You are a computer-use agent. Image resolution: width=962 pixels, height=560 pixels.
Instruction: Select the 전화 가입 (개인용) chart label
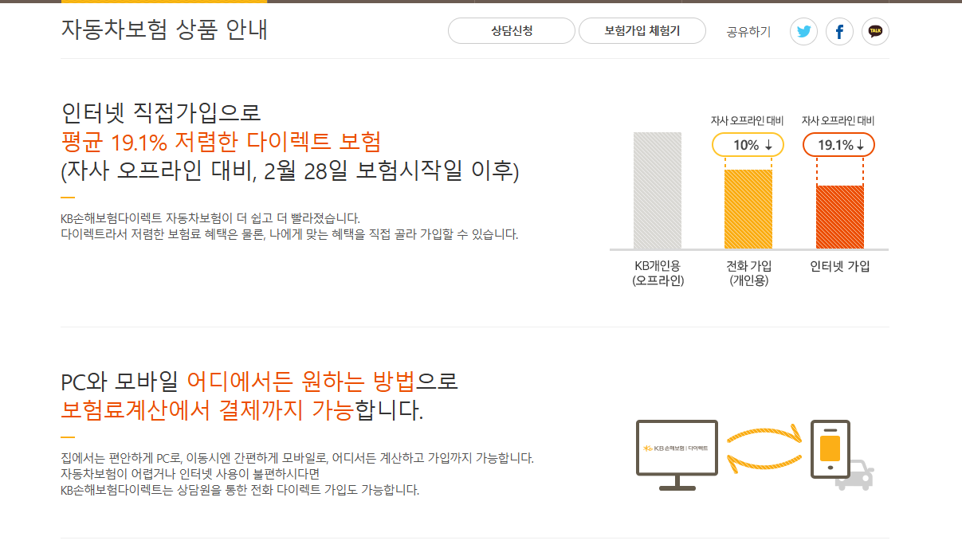click(x=748, y=273)
